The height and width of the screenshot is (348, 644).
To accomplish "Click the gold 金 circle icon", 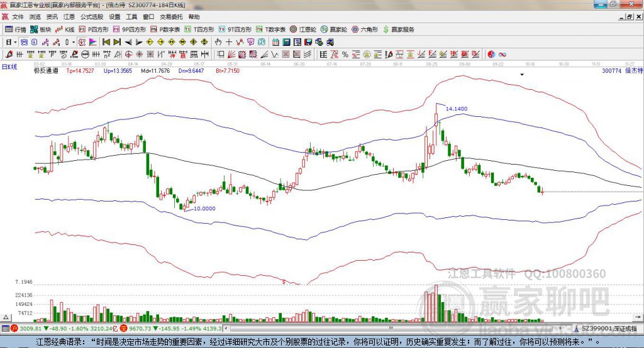I will (367, 54).
